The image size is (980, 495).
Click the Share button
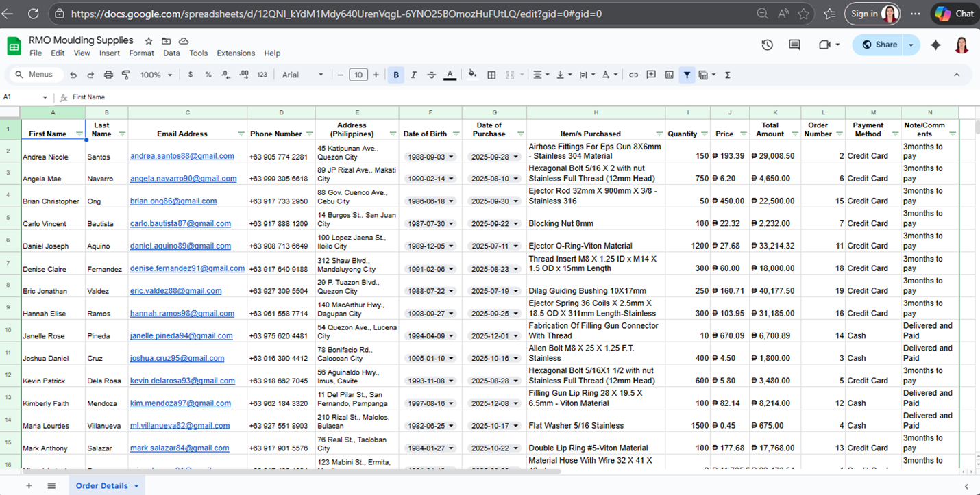click(x=879, y=45)
